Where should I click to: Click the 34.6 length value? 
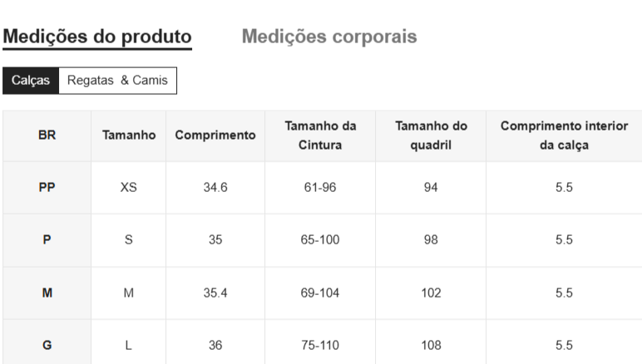pyautogui.click(x=215, y=187)
